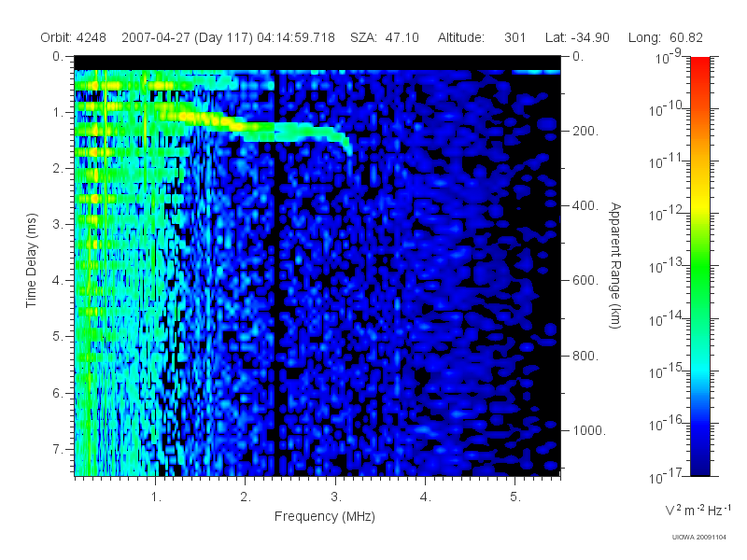Click the 'Altitude:' label
The width and height of the screenshot is (747, 560).
(x=461, y=37)
